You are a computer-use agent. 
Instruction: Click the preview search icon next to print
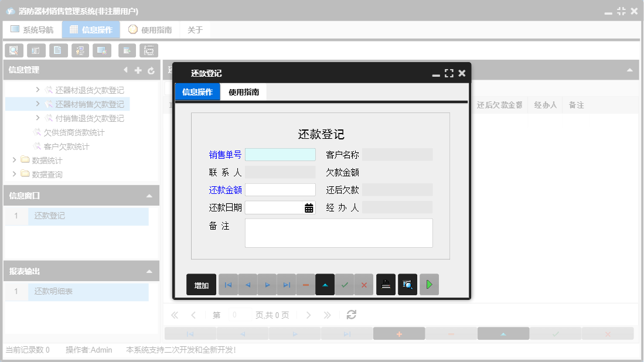click(x=407, y=284)
